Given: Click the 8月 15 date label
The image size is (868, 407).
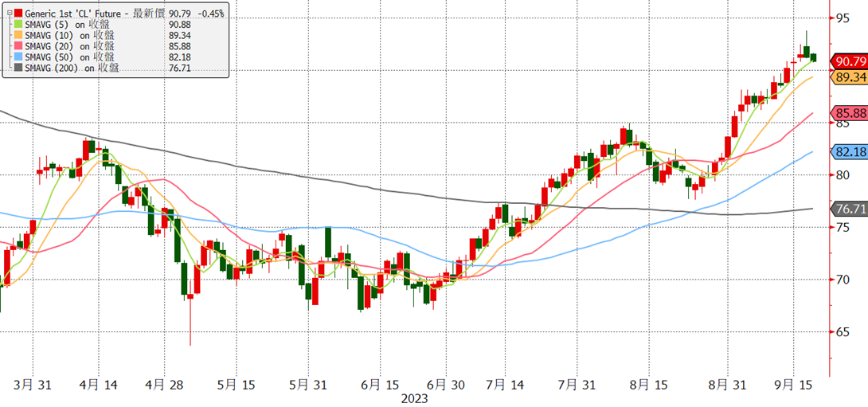Looking at the screenshot, I should (651, 384).
